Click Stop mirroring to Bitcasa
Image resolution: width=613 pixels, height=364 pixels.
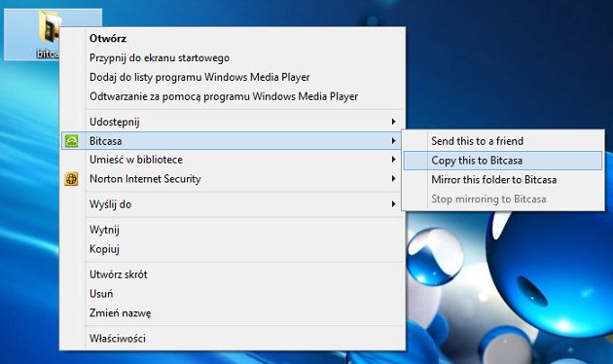pyautogui.click(x=503, y=199)
